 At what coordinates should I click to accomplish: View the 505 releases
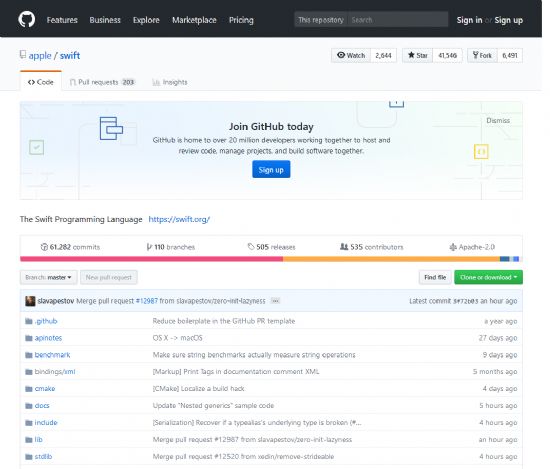tap(271, 247)
